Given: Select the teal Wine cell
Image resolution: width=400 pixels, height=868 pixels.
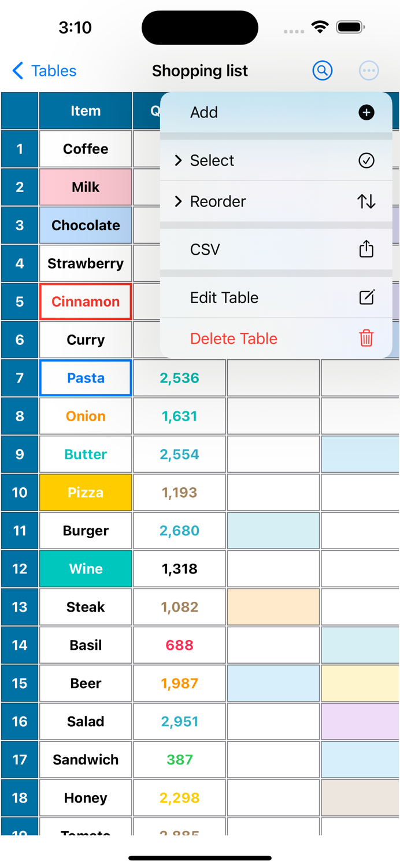Looking at the screenshot, I should (x=85, y=569).
